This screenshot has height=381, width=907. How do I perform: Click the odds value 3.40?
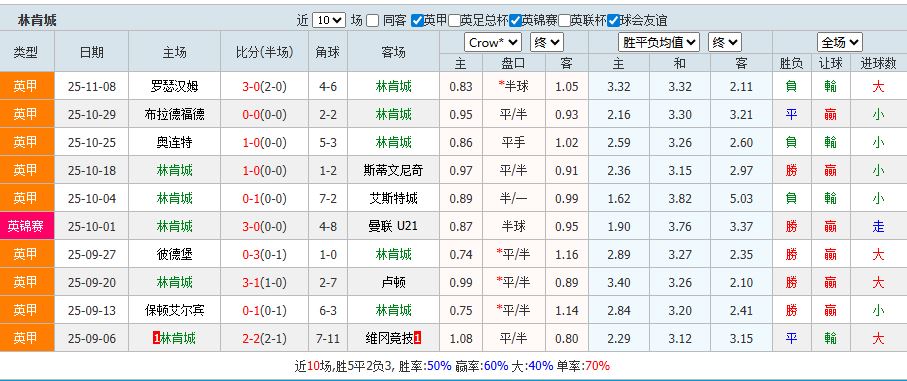[x=619, y=282]
